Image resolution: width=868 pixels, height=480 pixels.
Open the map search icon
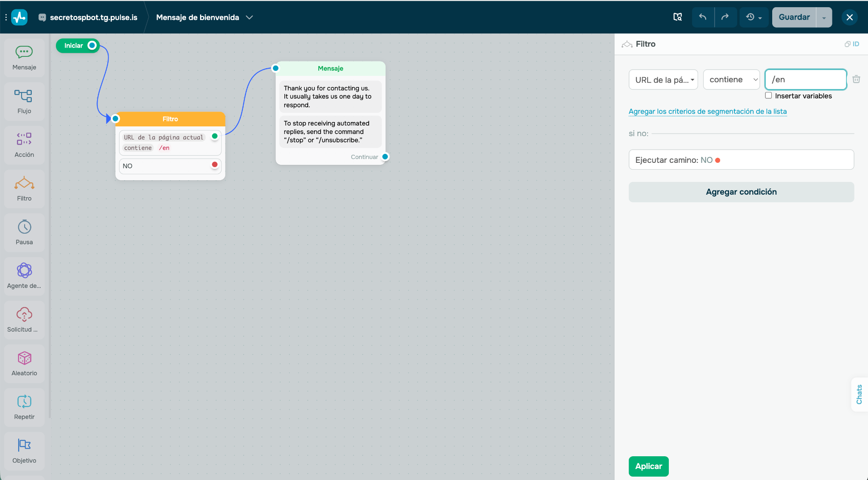point(678,17)
